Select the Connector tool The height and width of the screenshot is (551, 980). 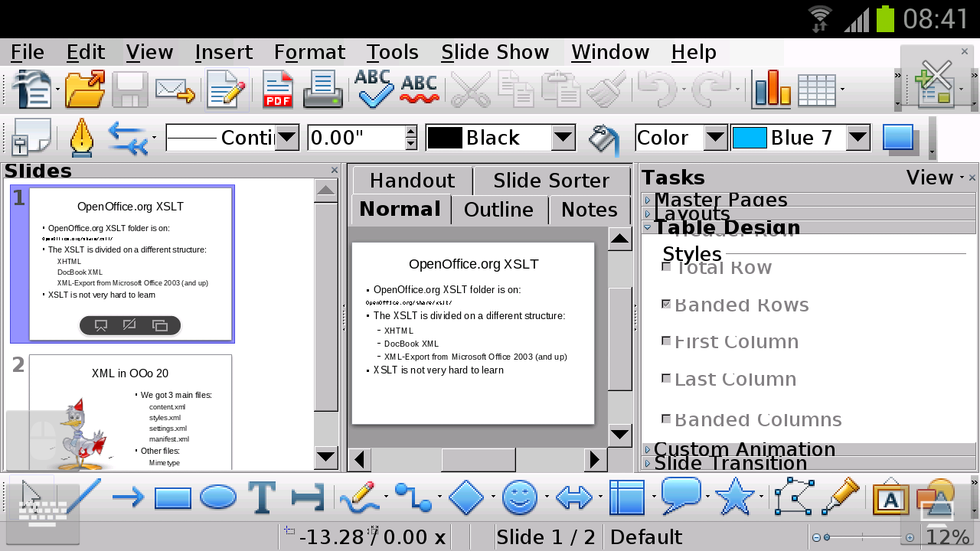pos(413,497)
